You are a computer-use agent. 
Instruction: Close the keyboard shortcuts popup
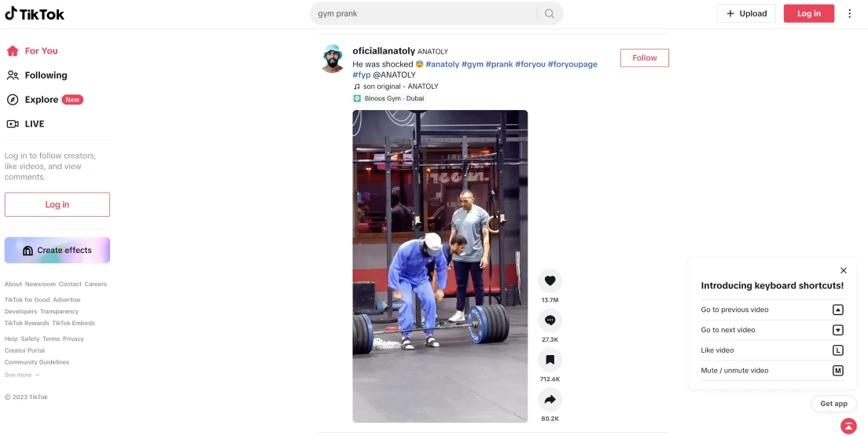[843, 270]
